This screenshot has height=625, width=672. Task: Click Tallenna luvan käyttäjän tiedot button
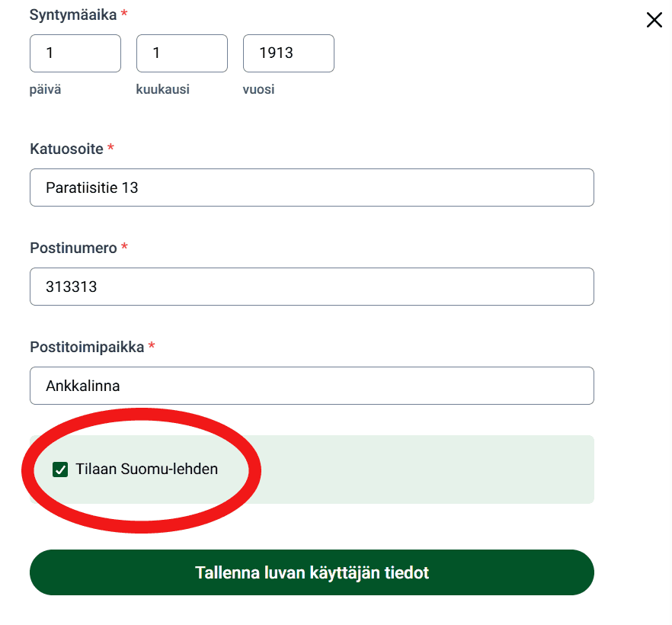pyautogui.click(x=312, y=572)
